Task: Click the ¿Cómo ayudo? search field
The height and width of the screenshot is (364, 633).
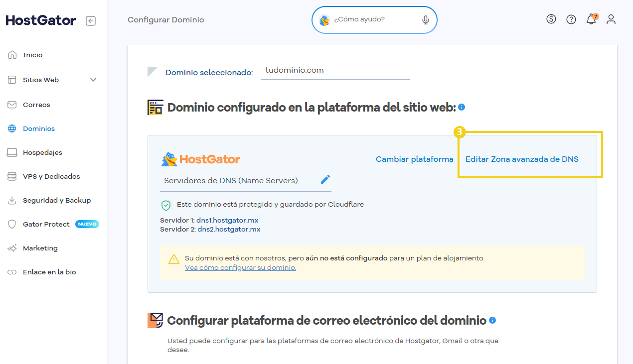Action: point(374,20)
